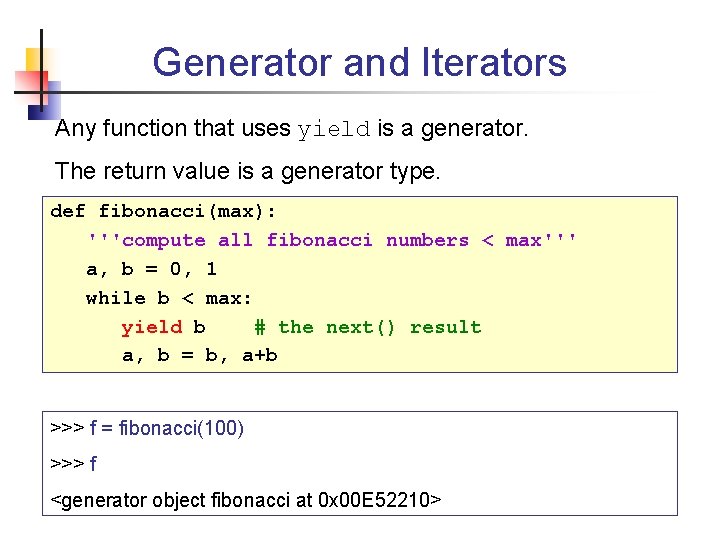Click the "a, b = b, a+b" code line
Screen dimensions: 720x540
pyautogui.click(x=199, y=355)
